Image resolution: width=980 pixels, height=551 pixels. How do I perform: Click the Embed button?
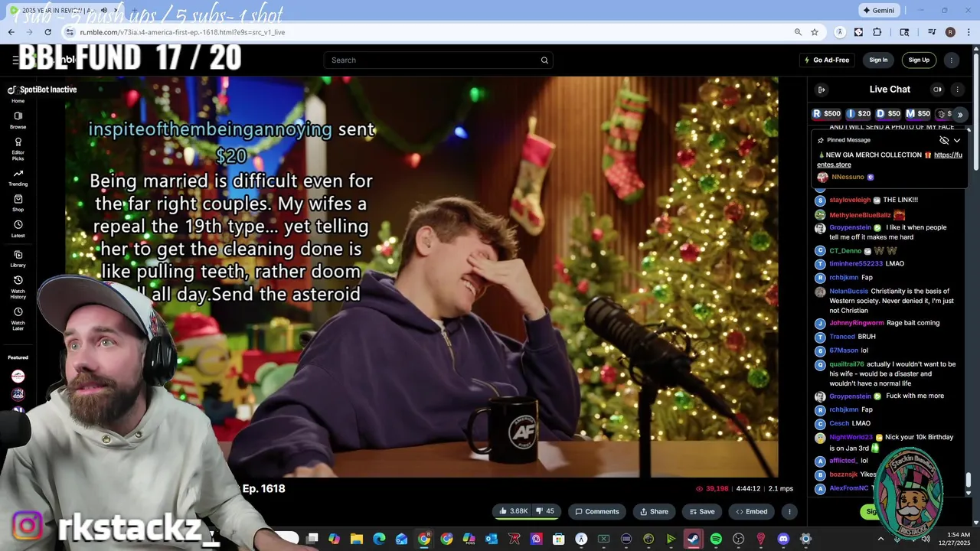click(752, 511)
